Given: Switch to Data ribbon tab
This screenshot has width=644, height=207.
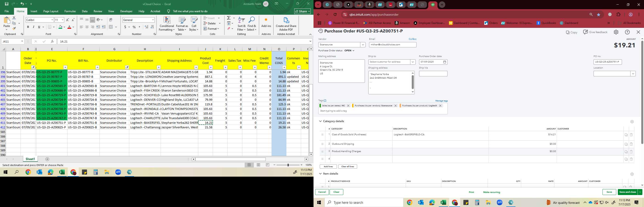Looking at the screenshot, I should click(x=85, y=11).
